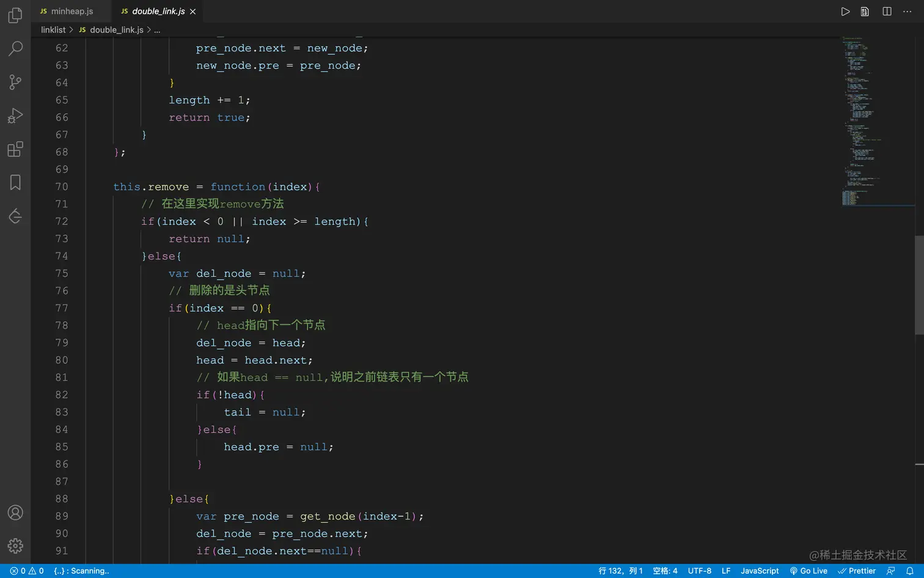
Task: Click the 'if(index < 0 || index >= length){' line
Action: pos(255,221)
